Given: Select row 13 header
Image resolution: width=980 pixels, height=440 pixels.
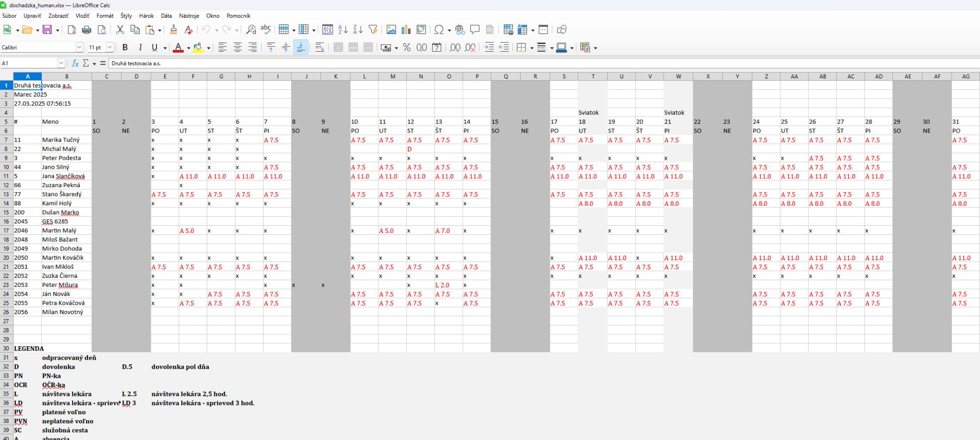Looking at the screenshot, I should click(x=6, y=194).
